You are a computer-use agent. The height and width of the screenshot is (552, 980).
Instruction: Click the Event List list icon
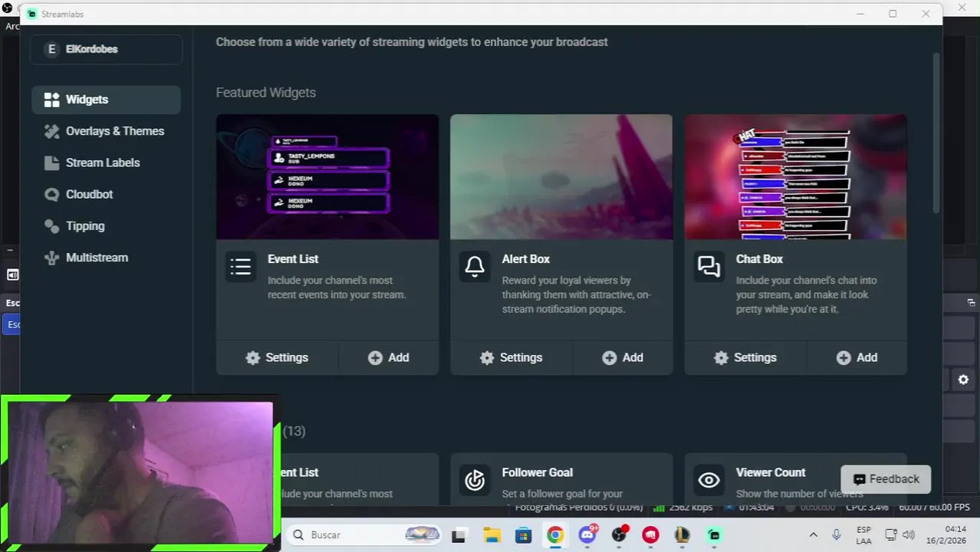pos(241,267)
